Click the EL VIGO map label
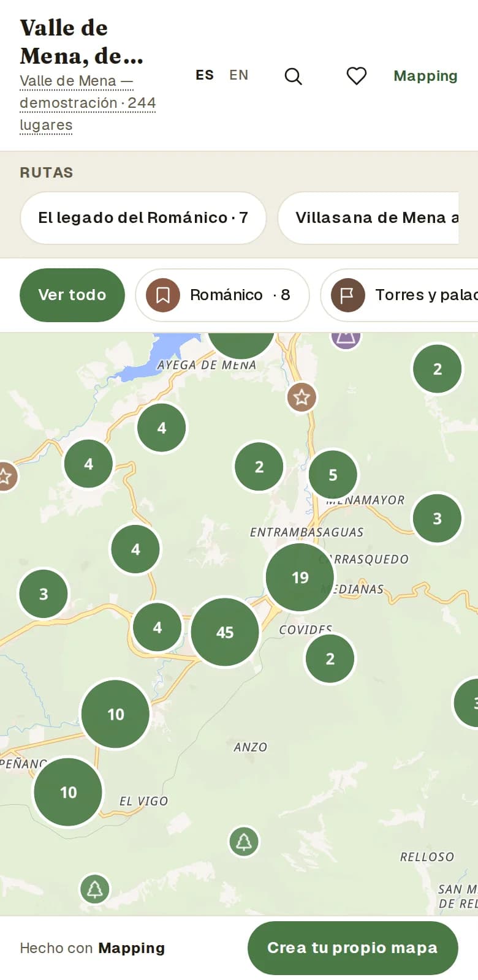 143,801
